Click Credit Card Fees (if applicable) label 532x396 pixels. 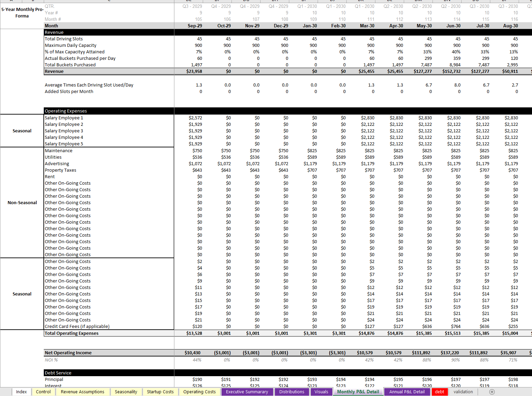(77, 326)
